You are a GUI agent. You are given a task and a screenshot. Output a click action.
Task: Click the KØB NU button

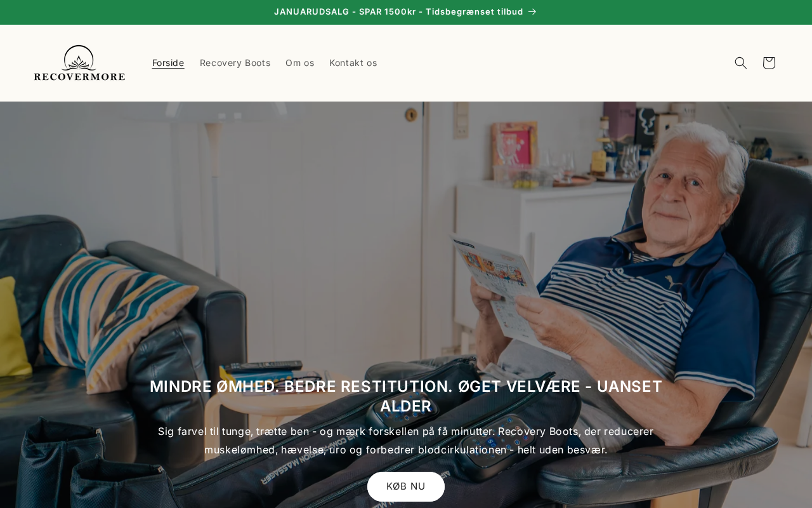406,486
